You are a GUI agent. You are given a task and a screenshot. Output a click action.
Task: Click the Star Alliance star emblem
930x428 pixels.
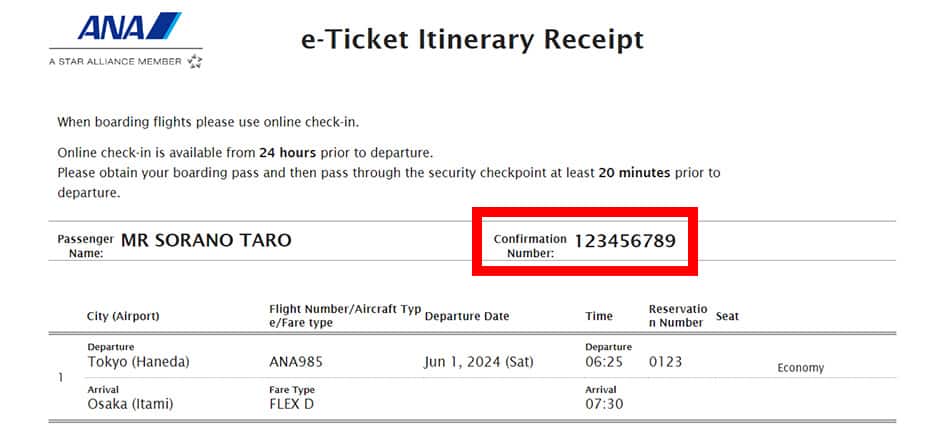tap(195, 61)
